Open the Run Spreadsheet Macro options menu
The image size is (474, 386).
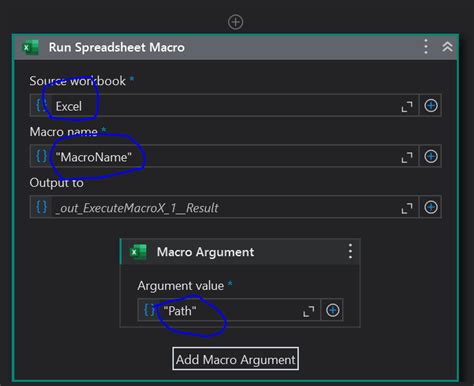426,47
